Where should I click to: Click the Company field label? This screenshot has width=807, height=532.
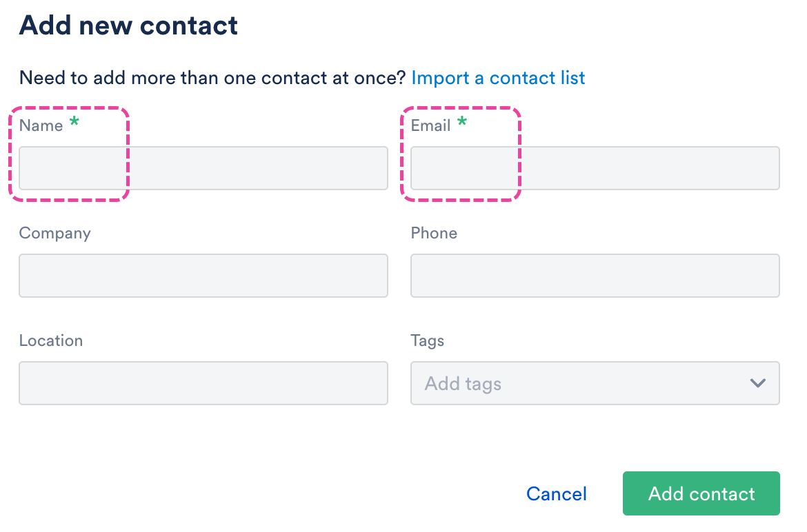click(x=54, y=233)
